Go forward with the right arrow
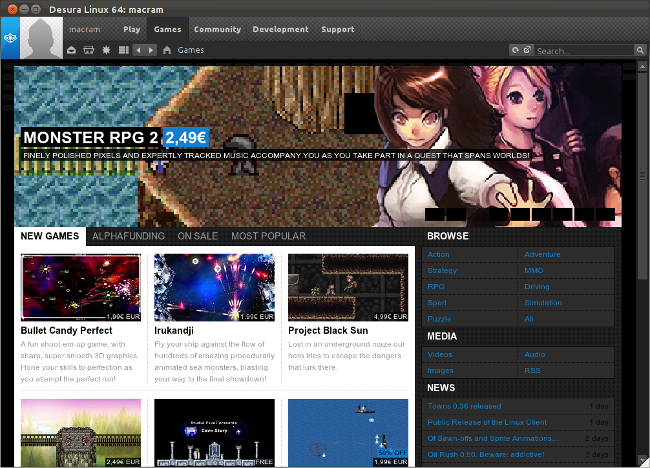This screenshot has width=650, height=468. pyautogui.click(x=151, y=50)
